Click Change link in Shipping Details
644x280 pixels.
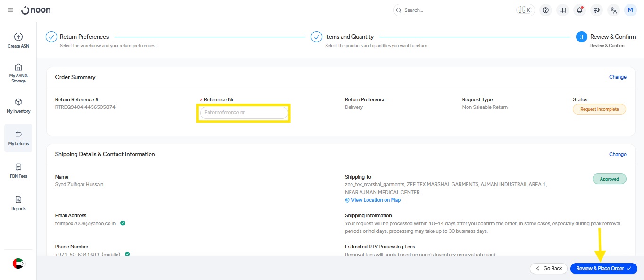point(618,154)
